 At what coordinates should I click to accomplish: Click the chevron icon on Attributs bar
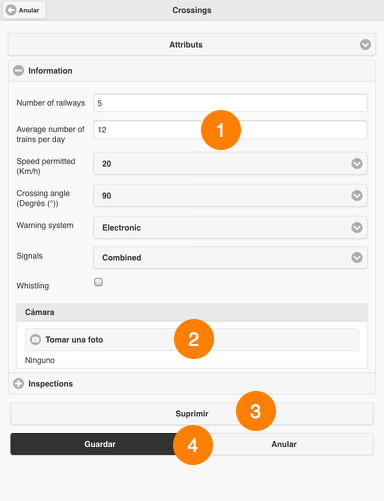point(365,44)
